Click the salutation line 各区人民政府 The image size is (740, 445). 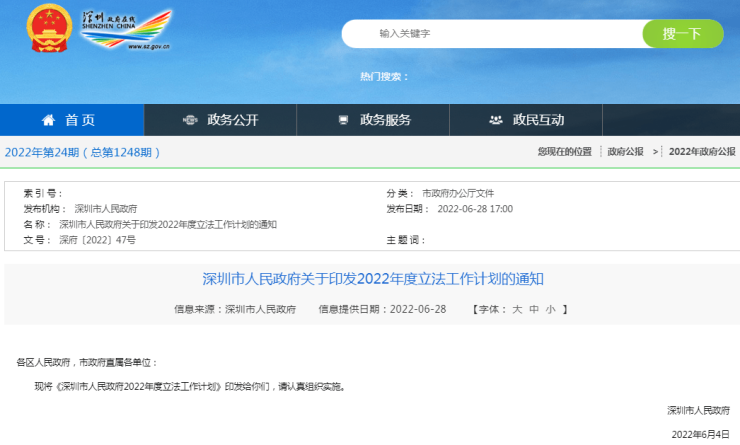[86, 362]
